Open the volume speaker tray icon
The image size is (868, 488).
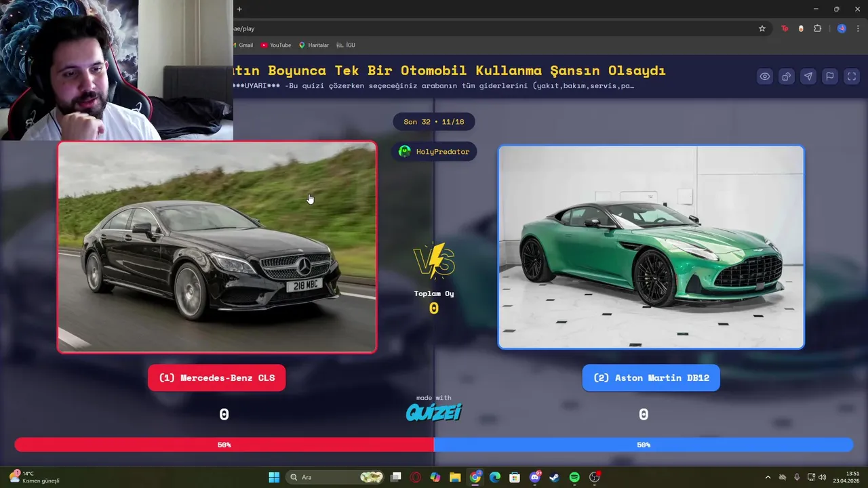[823, 477]
